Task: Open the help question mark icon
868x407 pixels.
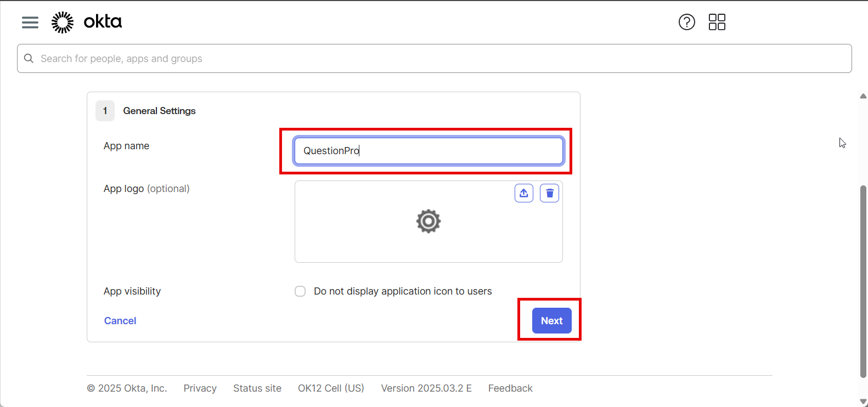Action: coord(687,22)
